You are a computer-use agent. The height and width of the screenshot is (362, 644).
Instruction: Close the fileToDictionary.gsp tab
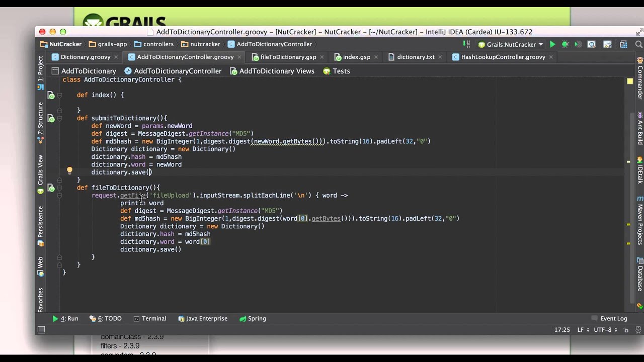click(321, 57)
